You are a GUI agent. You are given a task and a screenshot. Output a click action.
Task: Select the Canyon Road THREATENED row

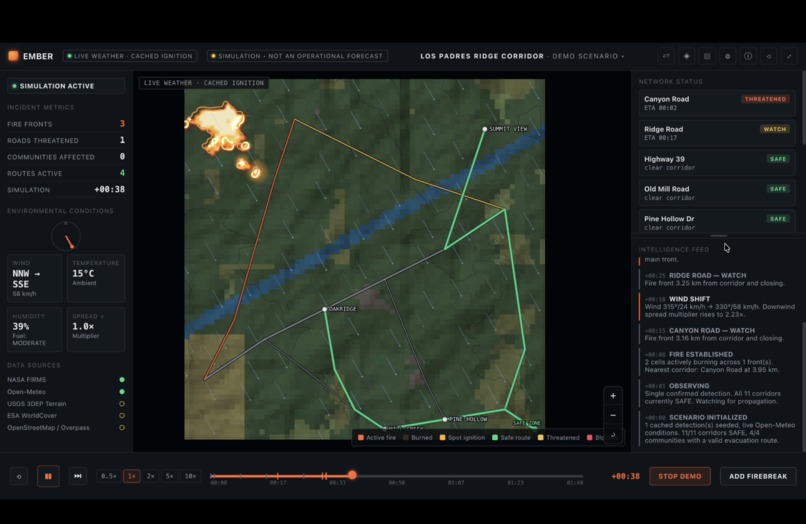[717, 103]
